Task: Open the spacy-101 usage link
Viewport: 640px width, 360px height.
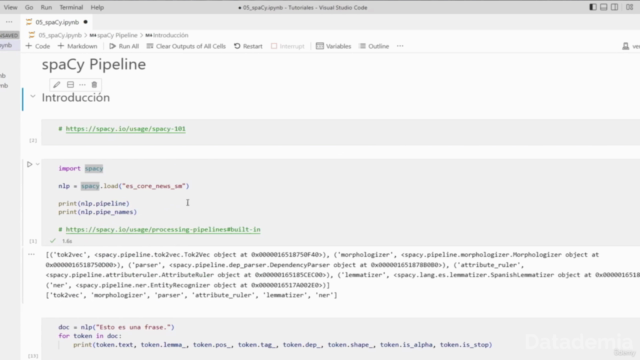Action: click(126, 129)
